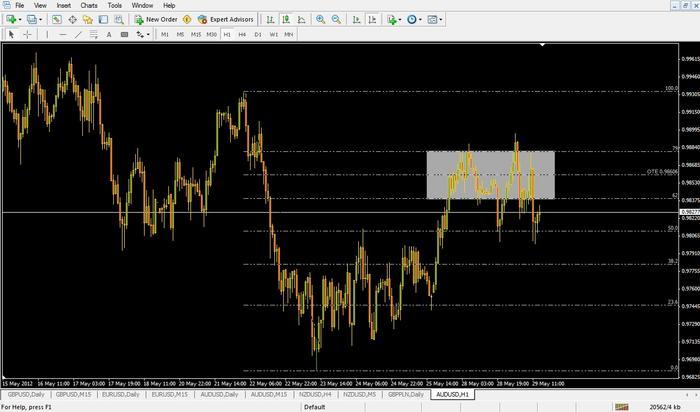The height and width of the screenshot is (412, 700).
Task: Select the trendline drawing tool
Action: 79,34
